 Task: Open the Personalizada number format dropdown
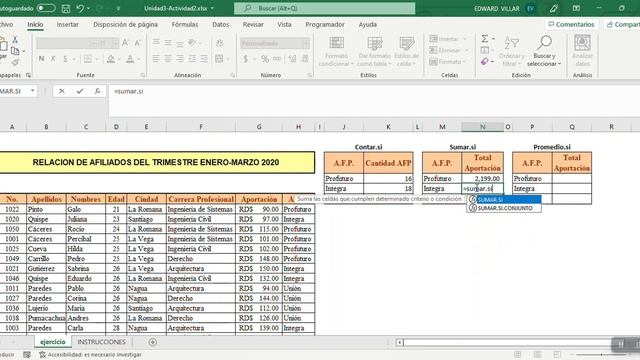[305, 43]
